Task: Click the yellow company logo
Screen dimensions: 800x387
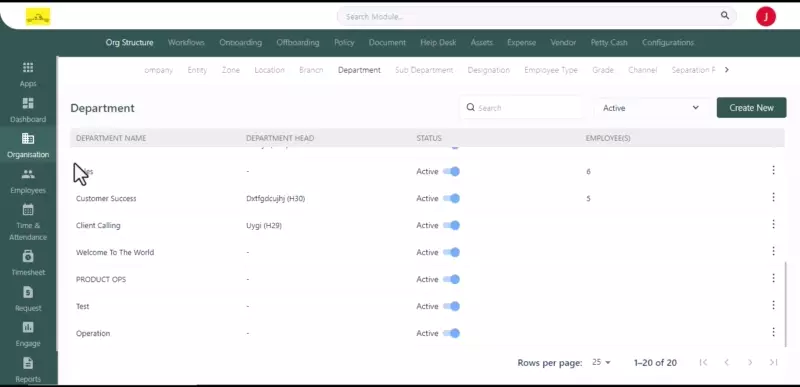Action: (38, 17)
